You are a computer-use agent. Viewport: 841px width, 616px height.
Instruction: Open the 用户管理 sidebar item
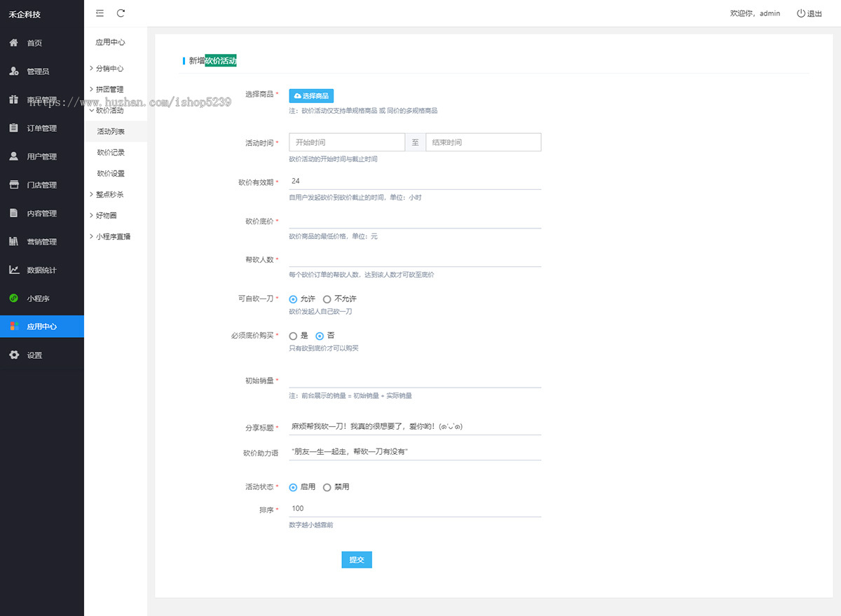(x=42, y=156)
